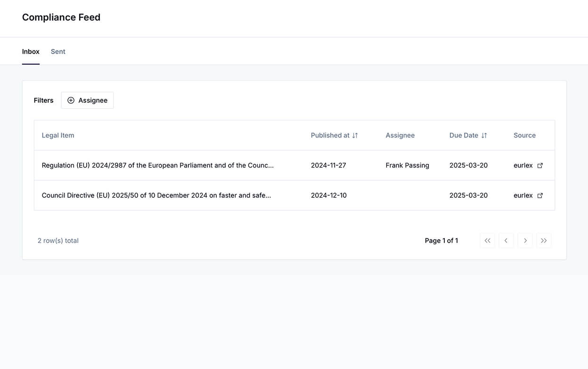Go to previous page with left chevron
Screen dimensions: 588x369
click(x=506, y=241)
